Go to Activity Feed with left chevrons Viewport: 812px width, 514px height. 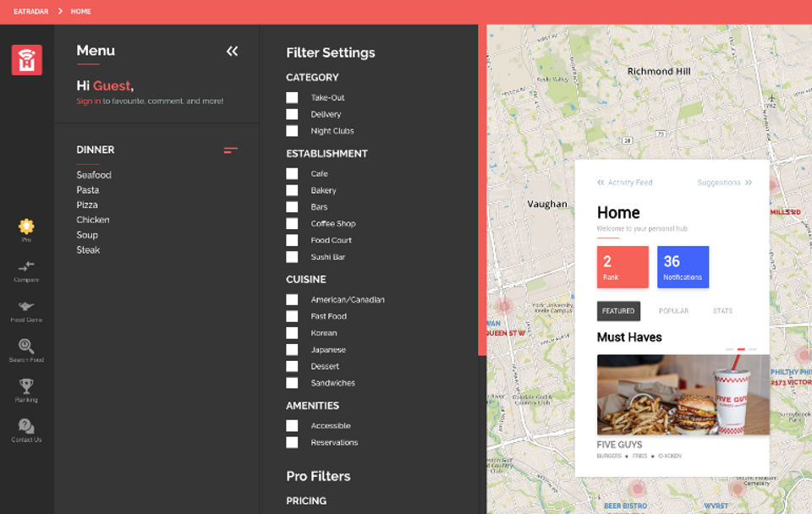(x=624, y=183)
